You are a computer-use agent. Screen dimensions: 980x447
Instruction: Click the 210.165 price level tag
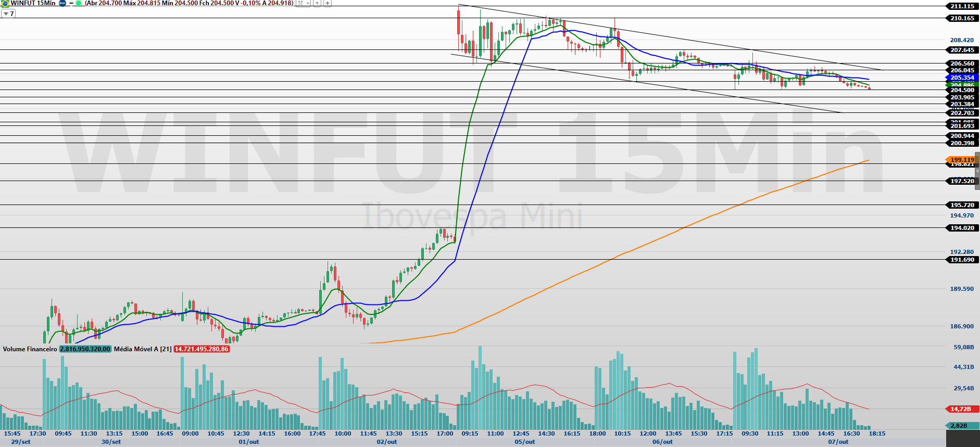click(x=962, y=18)
